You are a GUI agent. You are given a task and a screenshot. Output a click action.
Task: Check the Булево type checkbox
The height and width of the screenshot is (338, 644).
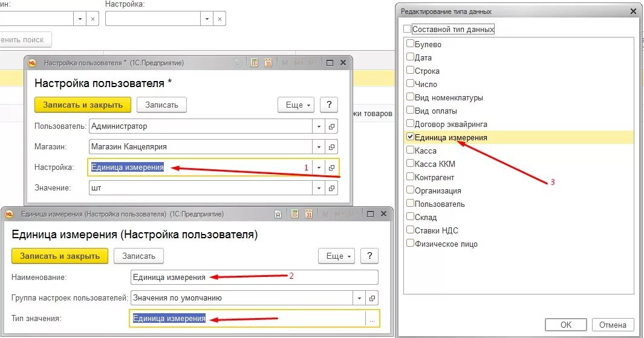coord(410,43)
